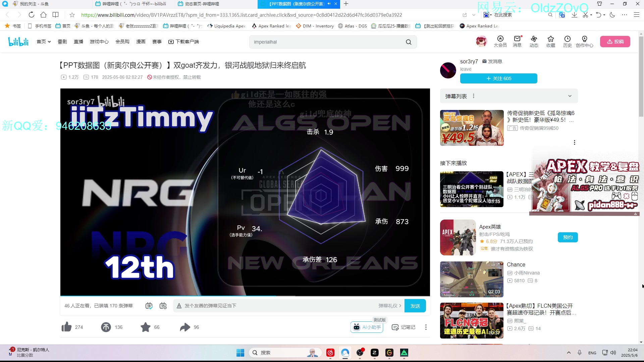Click 下载客户端 download link
This screenshot has width=644, height=362.
(183, 42)
